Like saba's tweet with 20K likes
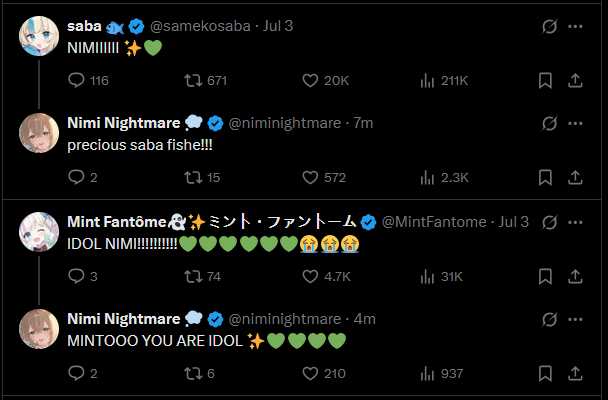The width and height of the screenshot is (608, 400). pos(311,80)
